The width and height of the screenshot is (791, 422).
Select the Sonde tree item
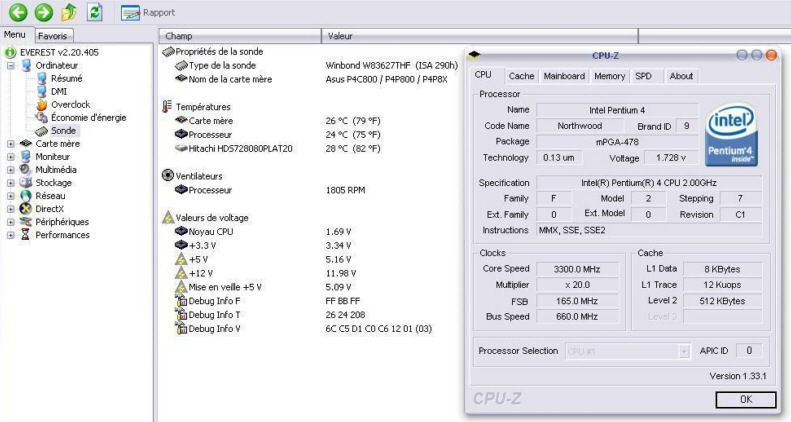point(63,131)
